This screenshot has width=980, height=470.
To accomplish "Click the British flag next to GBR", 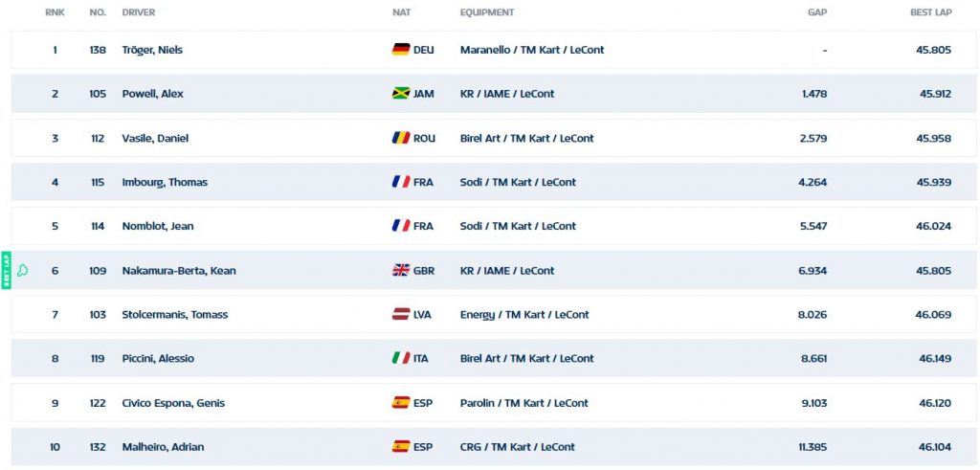I will click(401, 271).
